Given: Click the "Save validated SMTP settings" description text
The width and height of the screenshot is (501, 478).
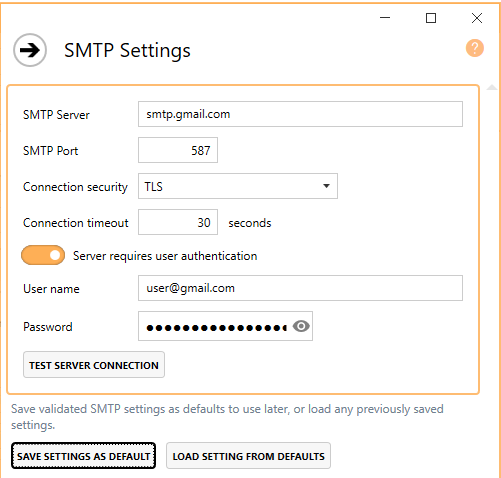Looking at the screenshot, I should pyautogui.click(x=227, y=417).
